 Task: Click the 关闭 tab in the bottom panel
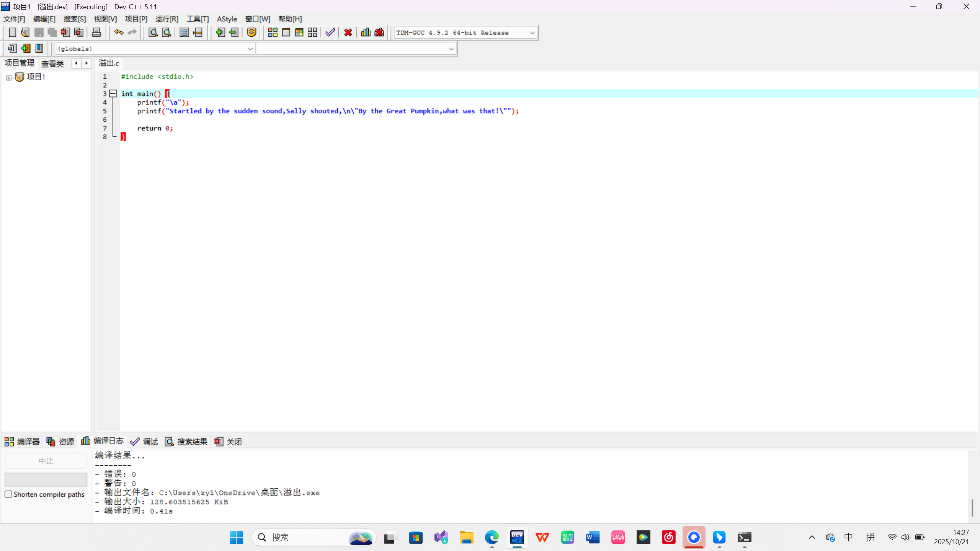229,442
